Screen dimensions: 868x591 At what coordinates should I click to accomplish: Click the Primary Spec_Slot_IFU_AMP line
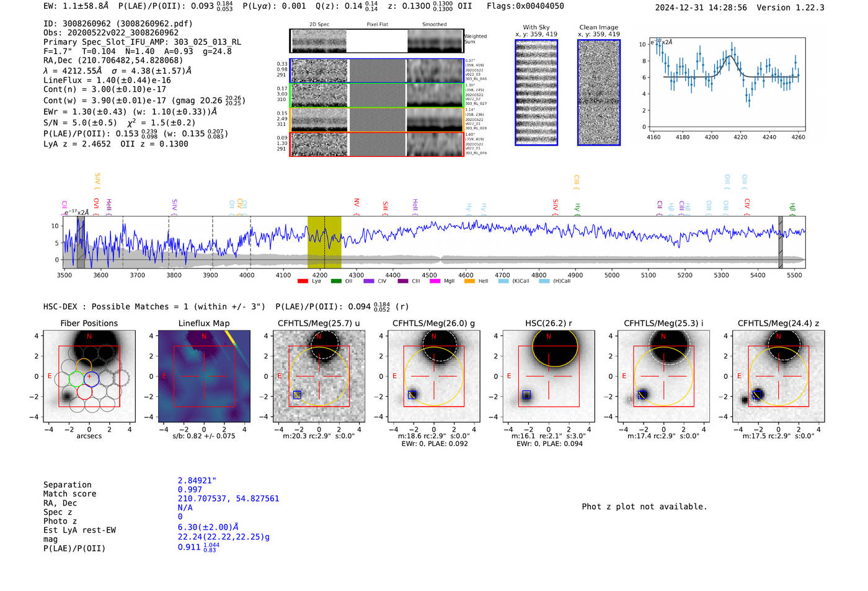(143, 42)
